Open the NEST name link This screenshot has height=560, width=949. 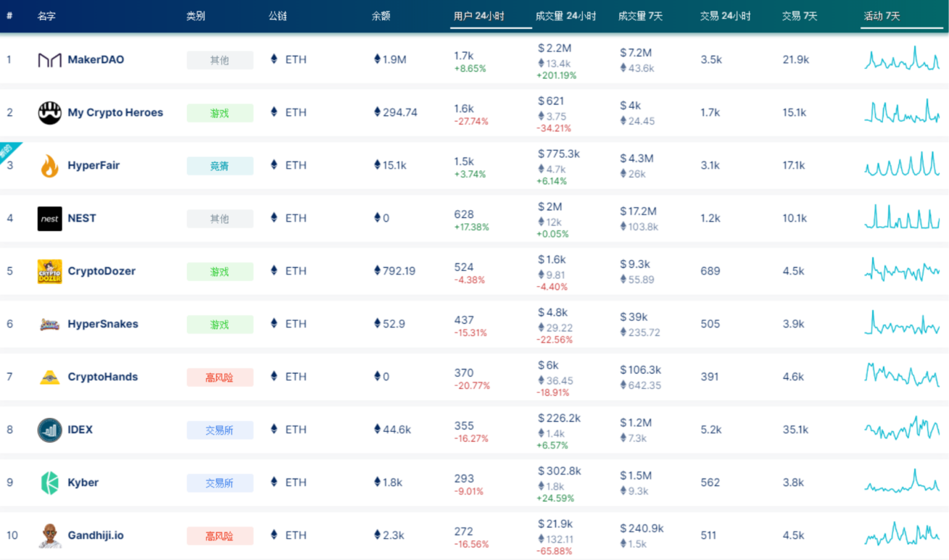(x=82, y=218)
